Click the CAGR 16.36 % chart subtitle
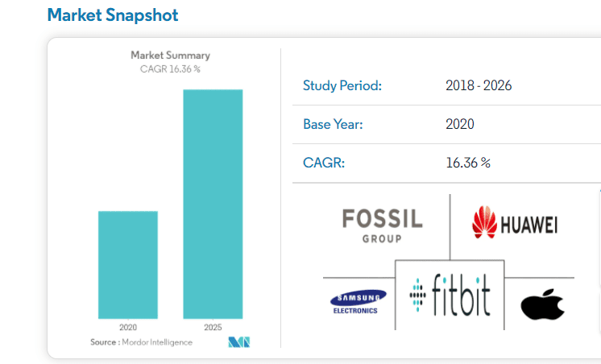Image resolution: width=601 pixels, height=364 pixels. tap(170, 69)
